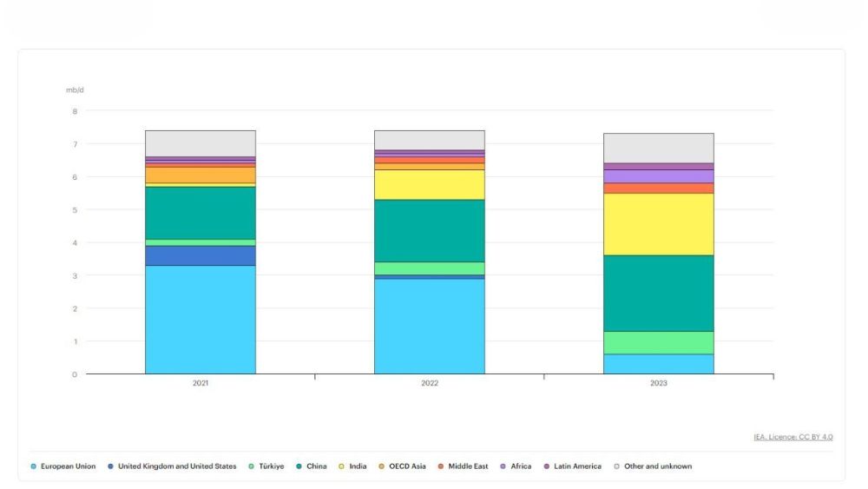This screenshot has height=489, width=868.
Task: Toggle the European Union legend entry
Action: (x=63, y=466)
